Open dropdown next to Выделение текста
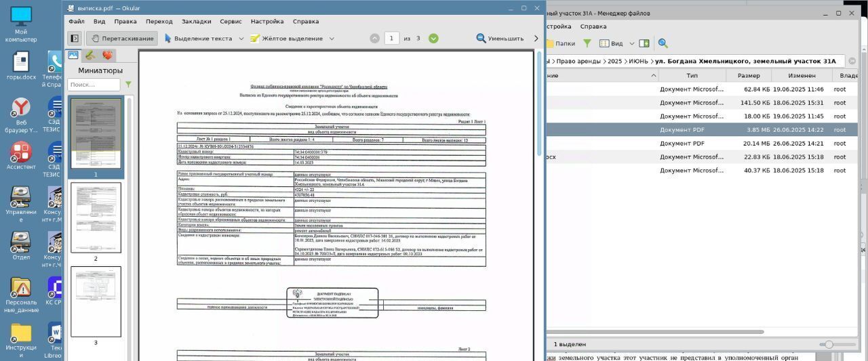 (241, 39)
